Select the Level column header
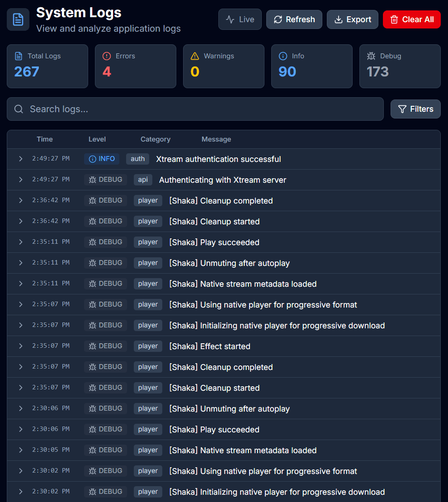 click(x=97, y=139)
